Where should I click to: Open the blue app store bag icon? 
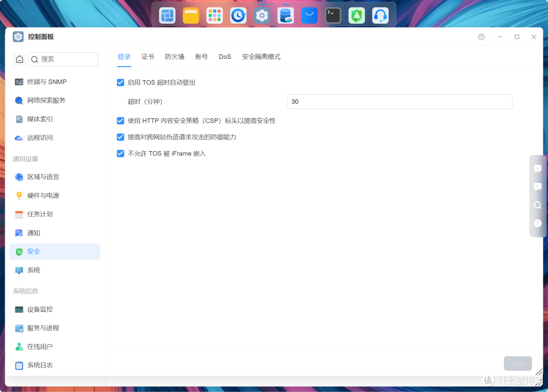point(310,15)
